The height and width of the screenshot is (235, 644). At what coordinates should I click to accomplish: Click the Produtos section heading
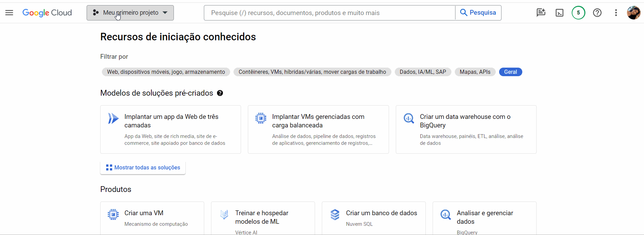click(116, 189)
